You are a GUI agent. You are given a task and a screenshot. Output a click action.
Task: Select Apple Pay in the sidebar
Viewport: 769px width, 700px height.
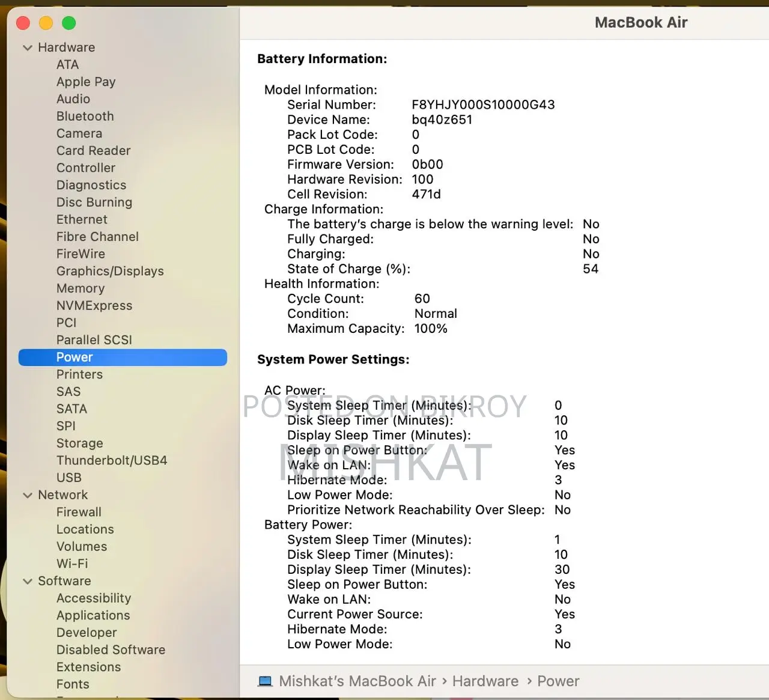(x=86, y=82)
